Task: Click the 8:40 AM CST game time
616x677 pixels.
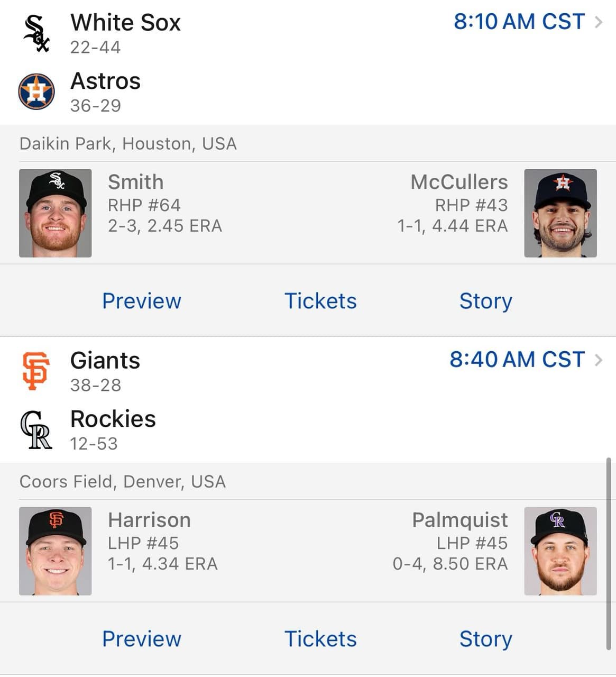Action: coord(517,360)
